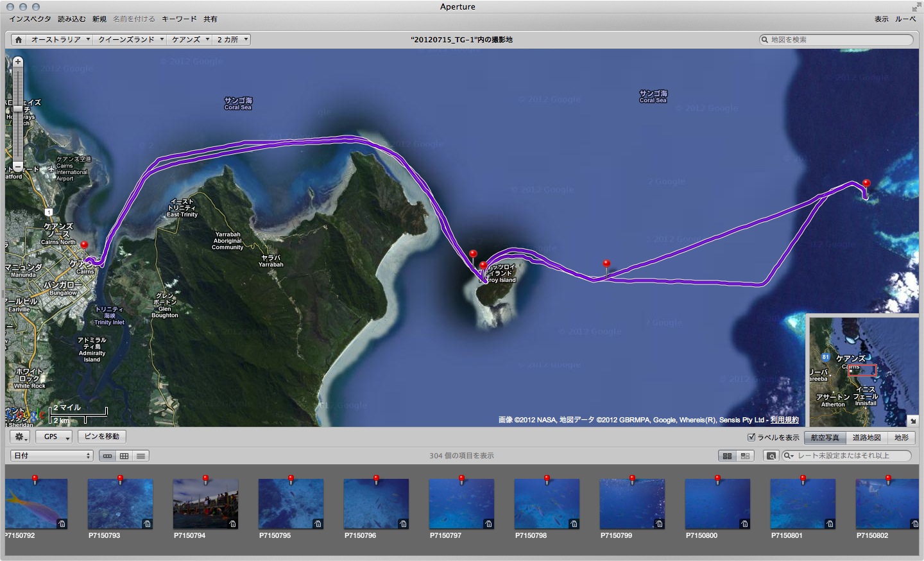Click the magnifier in the map search field
Screen dimensions: 924x561
click(764, 40)
